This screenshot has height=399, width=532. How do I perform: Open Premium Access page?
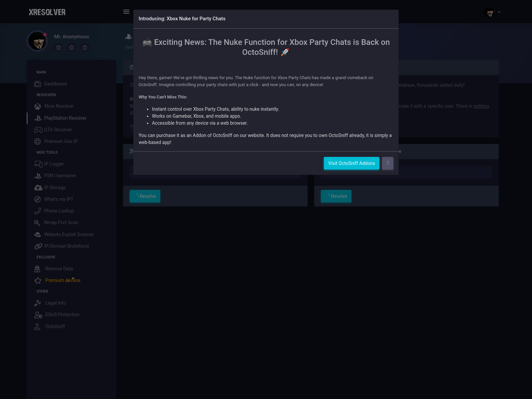point(63,280)
